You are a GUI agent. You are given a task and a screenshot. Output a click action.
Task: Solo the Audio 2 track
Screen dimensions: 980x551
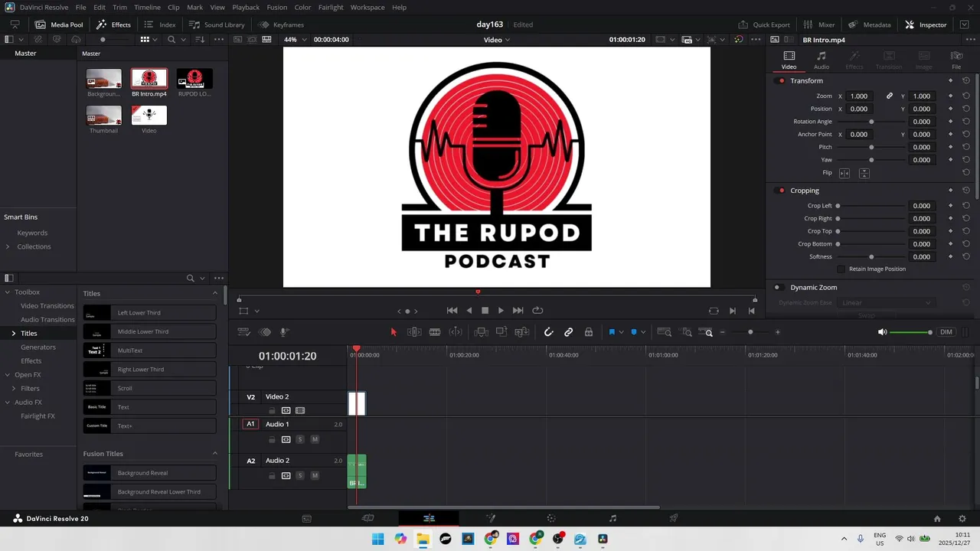[x=300, y=475]
